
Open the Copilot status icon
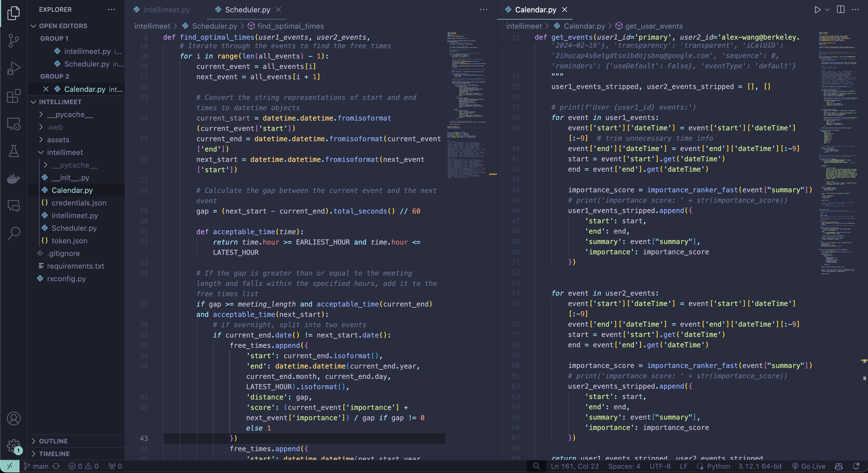pyautogui.click(x=839, y=466)
